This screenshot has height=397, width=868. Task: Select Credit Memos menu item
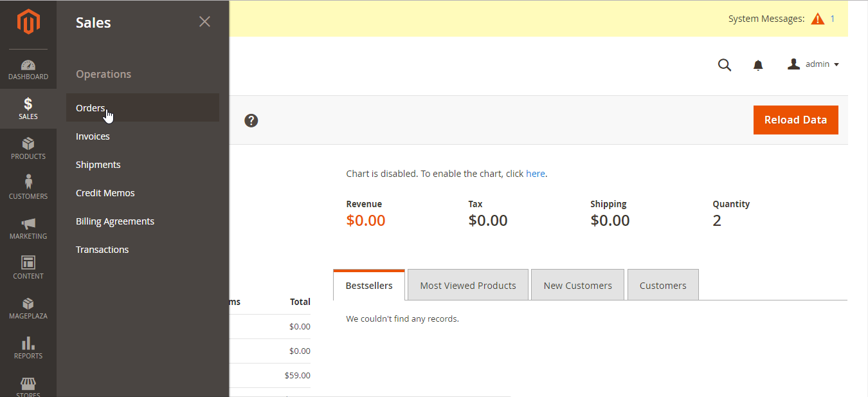point(105,193)
